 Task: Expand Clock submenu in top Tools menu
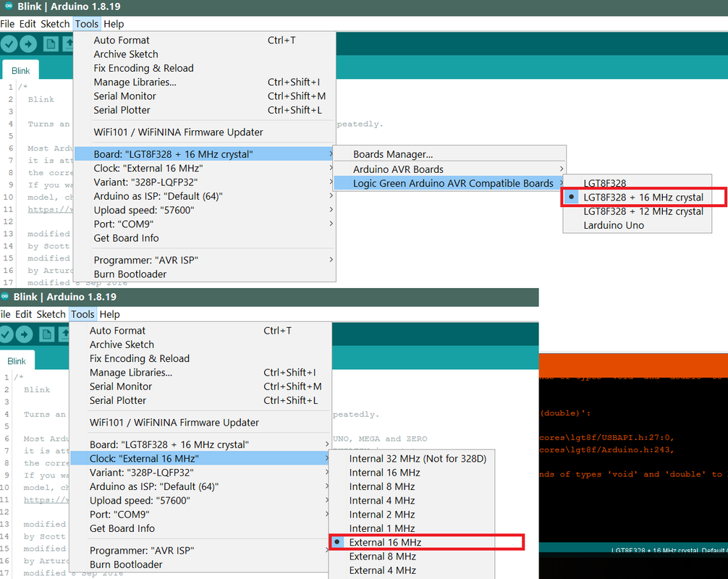coord(205,168)
